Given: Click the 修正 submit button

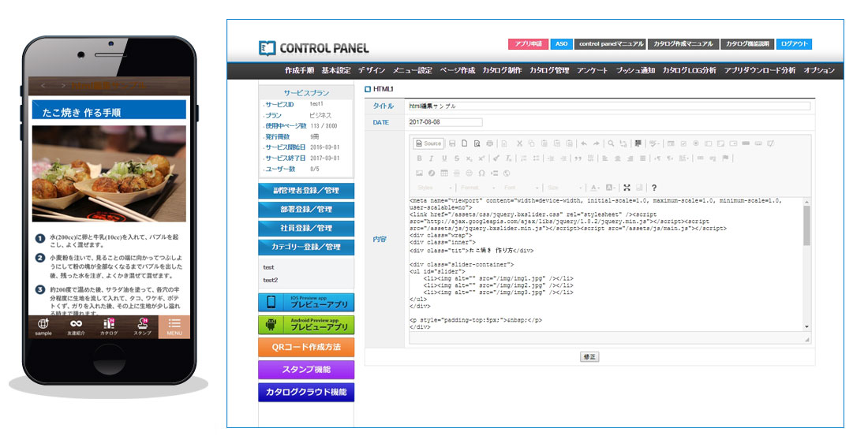Looking at the screenshot, I should tap(589, 356).
